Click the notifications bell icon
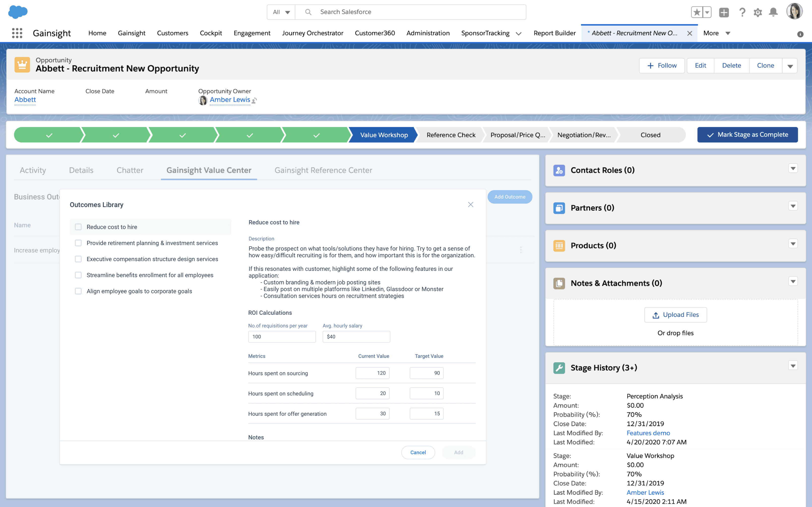The width and height of the screenshot is (812, 507). click(x=773, y=12)
